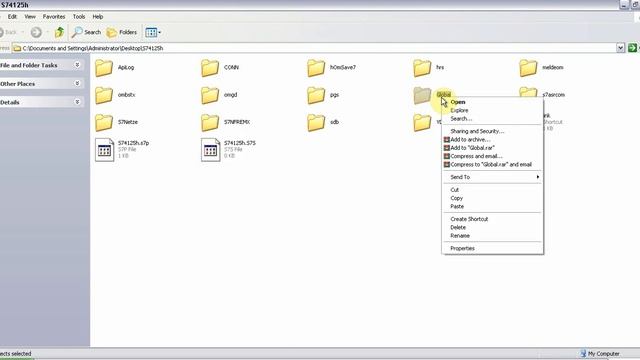The image size is (640, 360).
Task: Open the Tools menu
Action: 79,17
